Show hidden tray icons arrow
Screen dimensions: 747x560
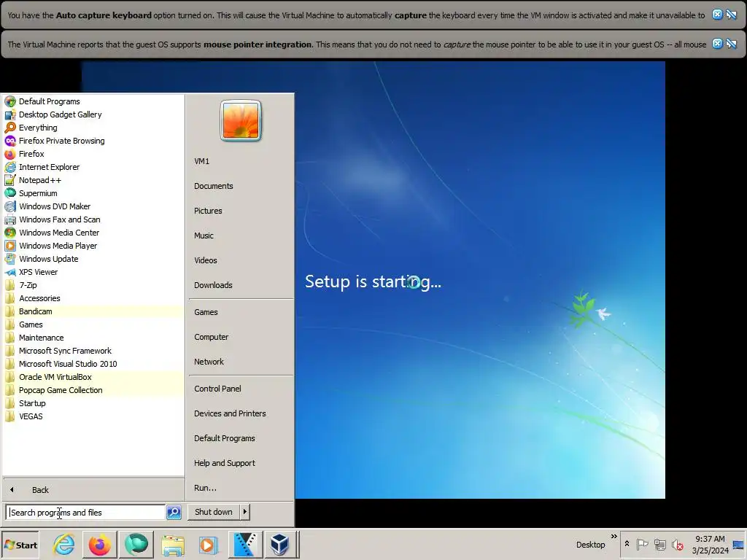(627, 544)
